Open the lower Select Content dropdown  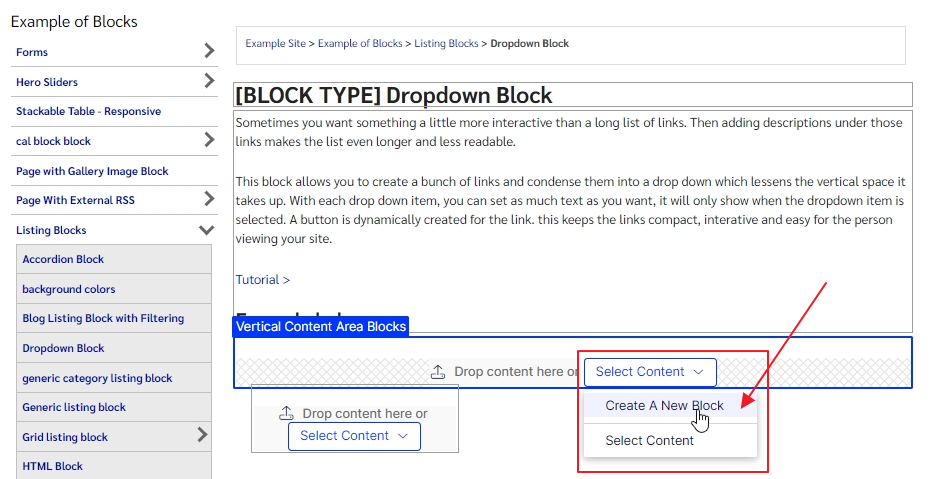pos(354,436)
